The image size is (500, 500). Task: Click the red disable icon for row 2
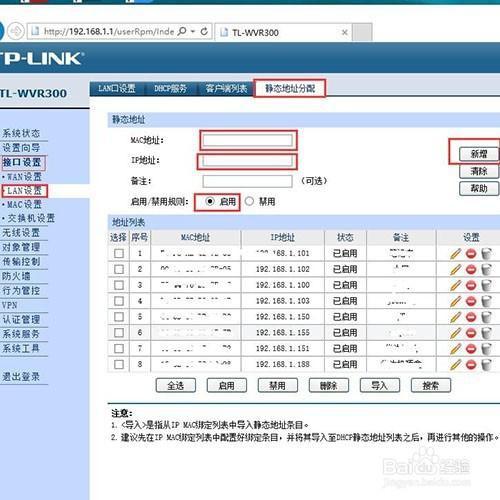tap(471, 269)
